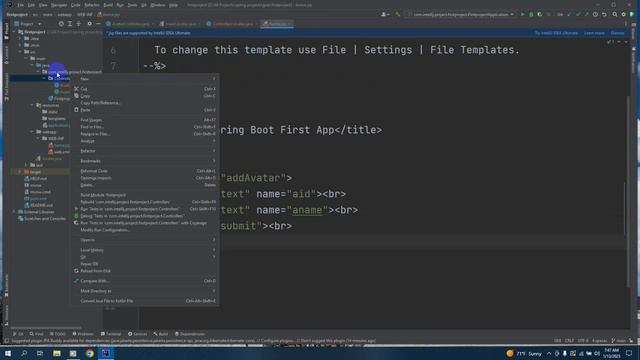Viewport: 640px width, 360px height.
Task: Click Reload from Disk in context menu
Action: (x=145, y=271)
